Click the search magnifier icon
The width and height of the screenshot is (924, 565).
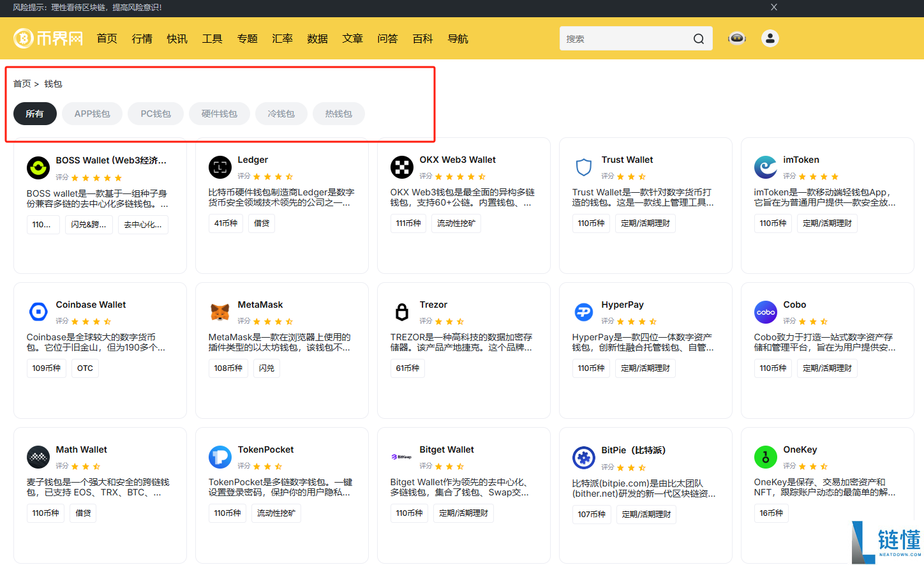(x=699, y=39)
